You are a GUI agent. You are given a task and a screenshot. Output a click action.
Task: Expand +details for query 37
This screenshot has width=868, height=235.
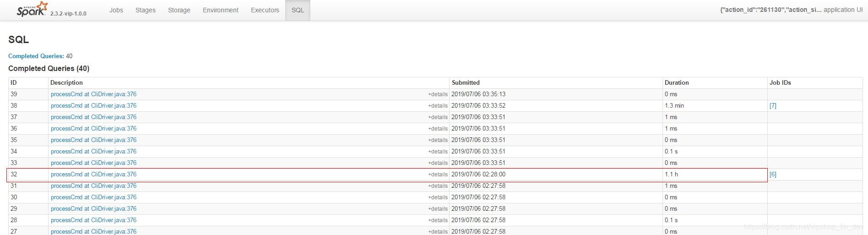coord(438,117)
